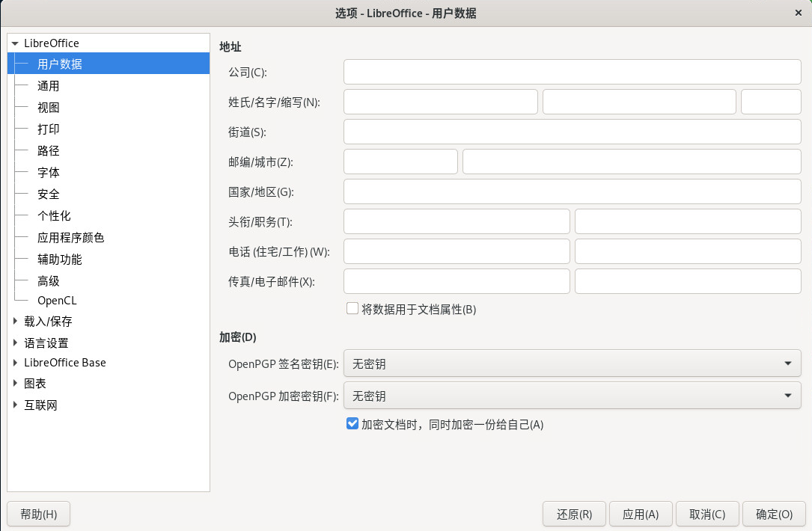Screen dimensions: 812x531
Task: Open the OpenPGP 签名密钥 dropdown
Action: click(x=573, y=363)
